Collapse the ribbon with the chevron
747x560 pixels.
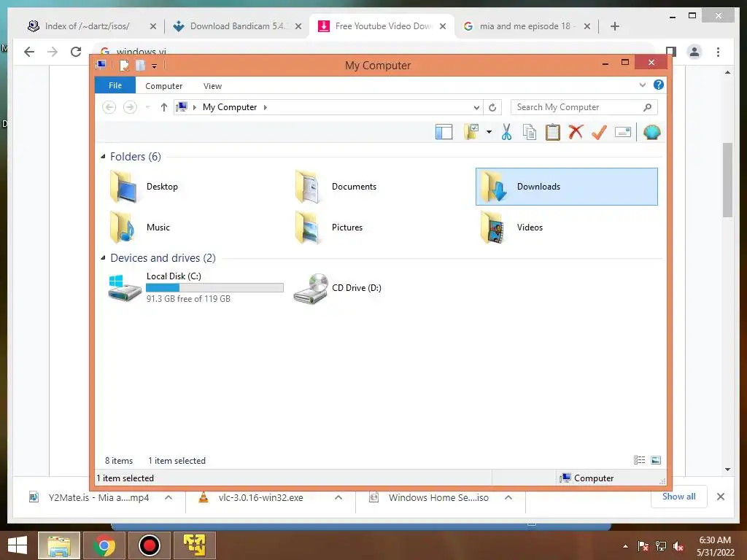point(642,85)
